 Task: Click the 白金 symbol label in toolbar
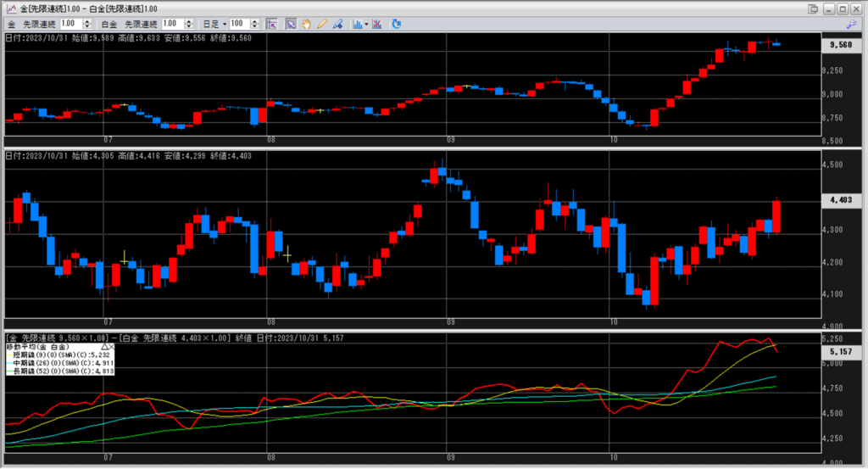click(x=108, y=24)
